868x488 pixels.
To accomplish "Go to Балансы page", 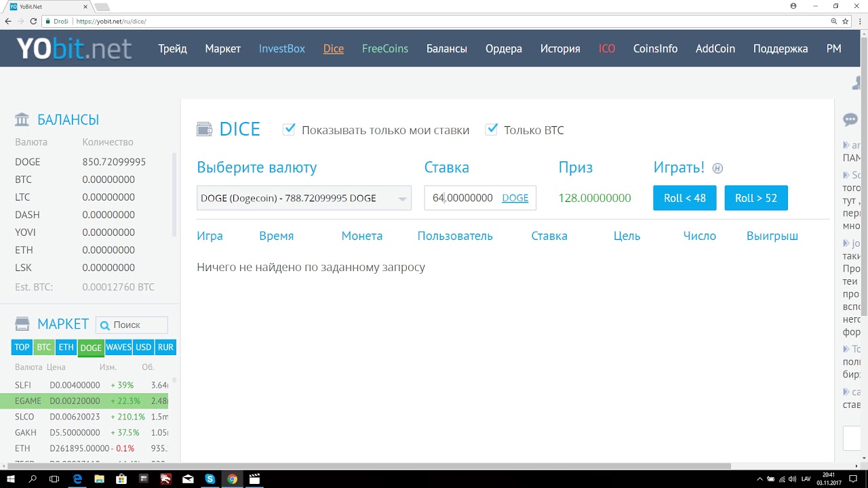I will coord(447,49).
